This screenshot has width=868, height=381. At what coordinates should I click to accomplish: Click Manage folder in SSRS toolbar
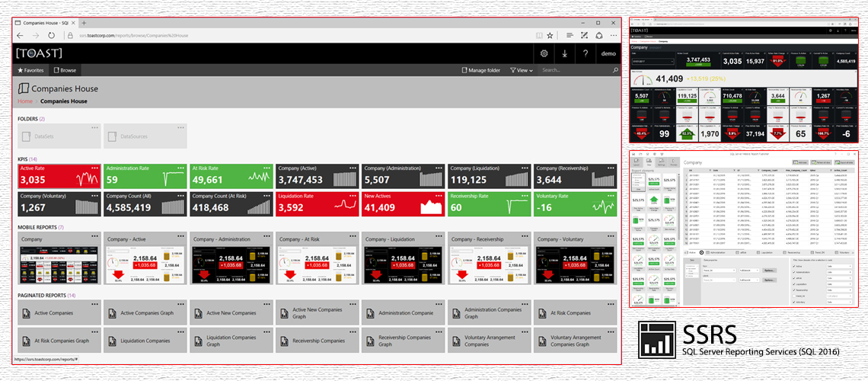point(480,70)
